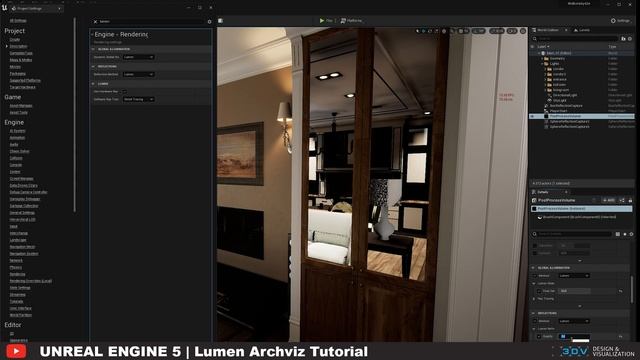This screenshot has width=640, height=360.
Task: Switch to the Layers tab
Action: pos(582,30)
